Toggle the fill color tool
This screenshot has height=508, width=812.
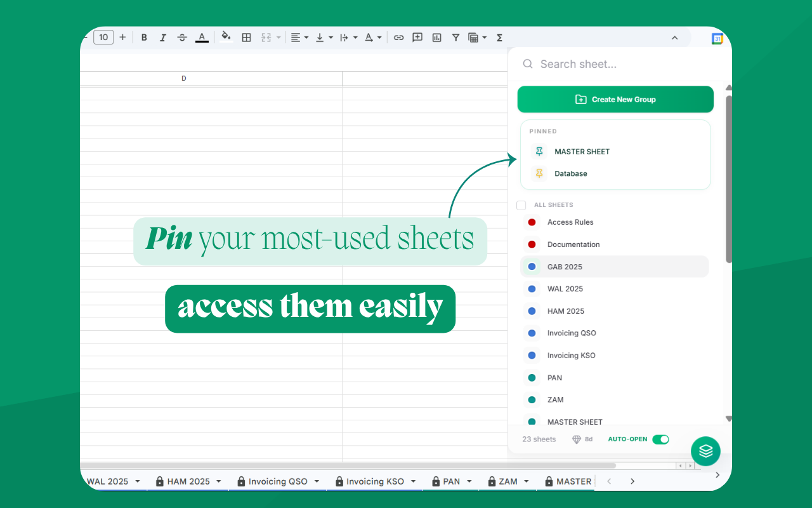coord(226,37)
